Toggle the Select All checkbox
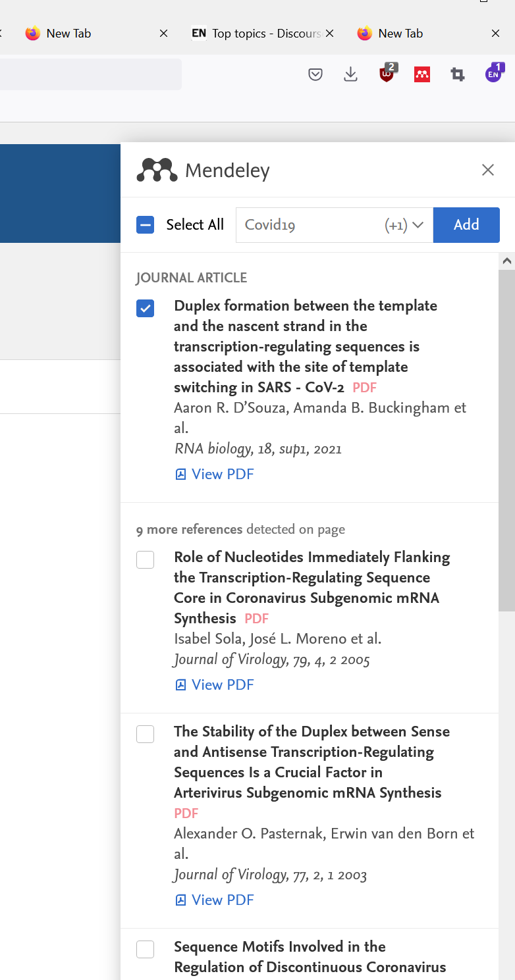515x980 pixels. 145,224
